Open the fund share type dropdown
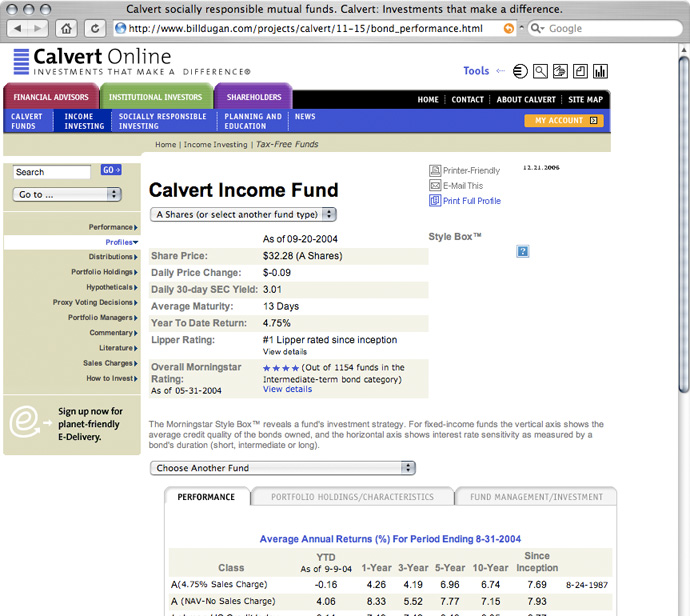This screenshot has height=616, width=690. point(243,215)
